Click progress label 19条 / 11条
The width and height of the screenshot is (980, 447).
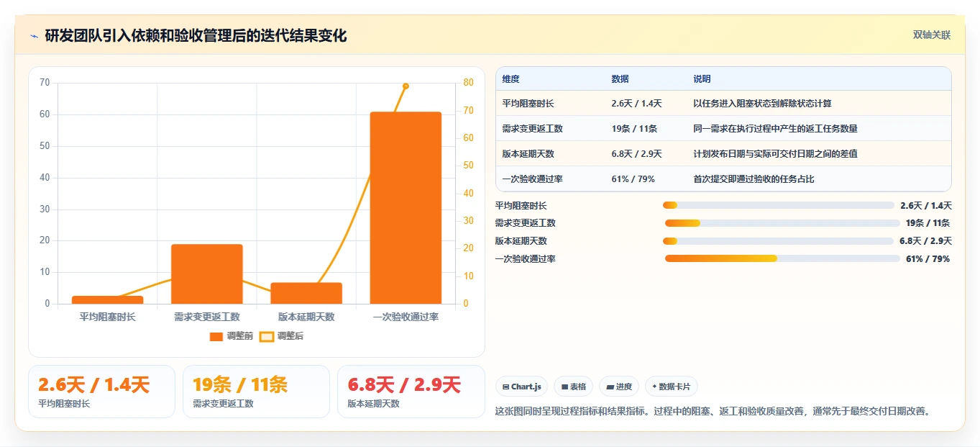pyautogui.click(x=928, y=223)
